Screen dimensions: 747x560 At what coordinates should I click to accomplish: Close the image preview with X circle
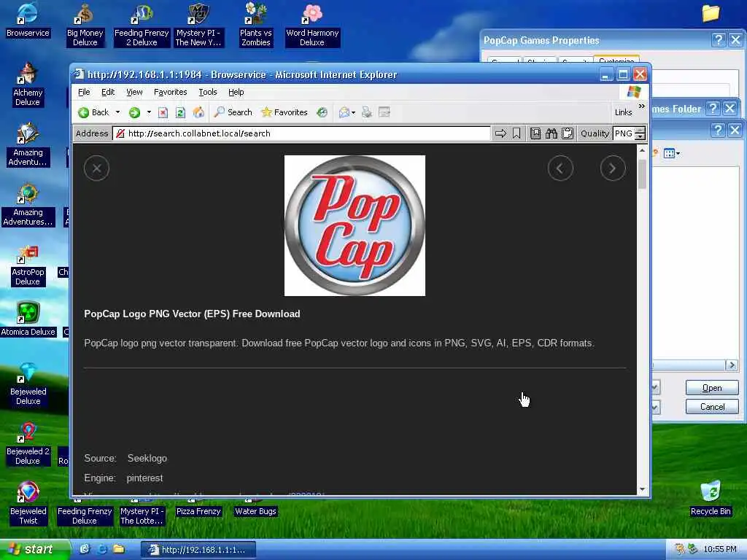[97, 168]
